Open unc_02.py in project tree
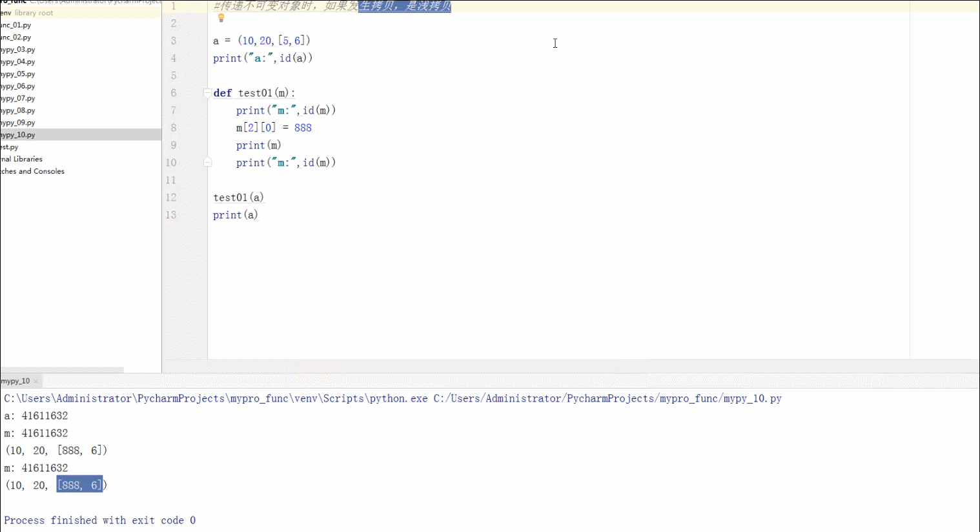980x532 pixels. coord(15,37)
